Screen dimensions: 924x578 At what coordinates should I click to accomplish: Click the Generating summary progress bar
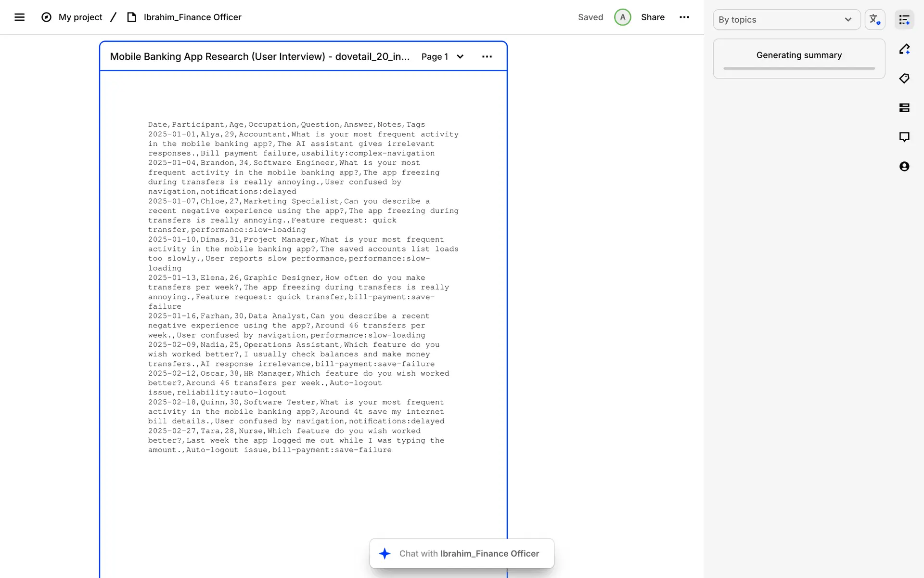pyautogui.click(x=799, y=68)
